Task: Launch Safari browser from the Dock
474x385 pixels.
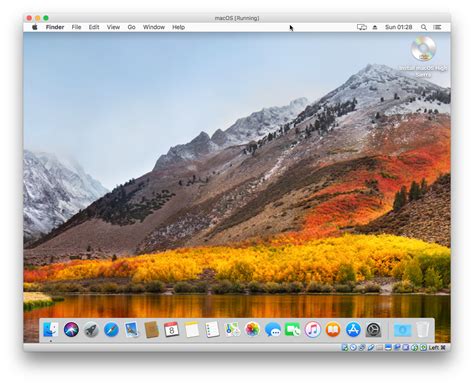Action: point(111,330)
